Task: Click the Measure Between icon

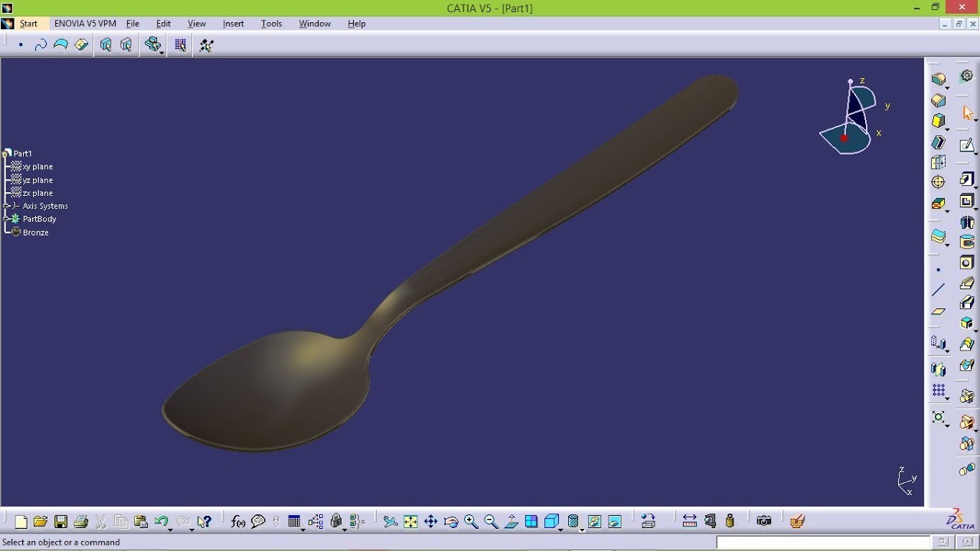Action: (x=689, y=522)
